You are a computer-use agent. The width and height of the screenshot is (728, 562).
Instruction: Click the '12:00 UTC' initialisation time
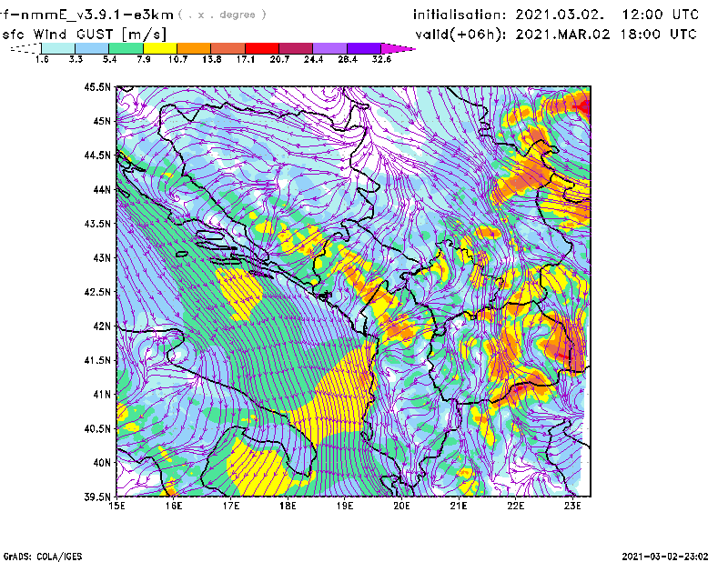click(x=661, y=15)
